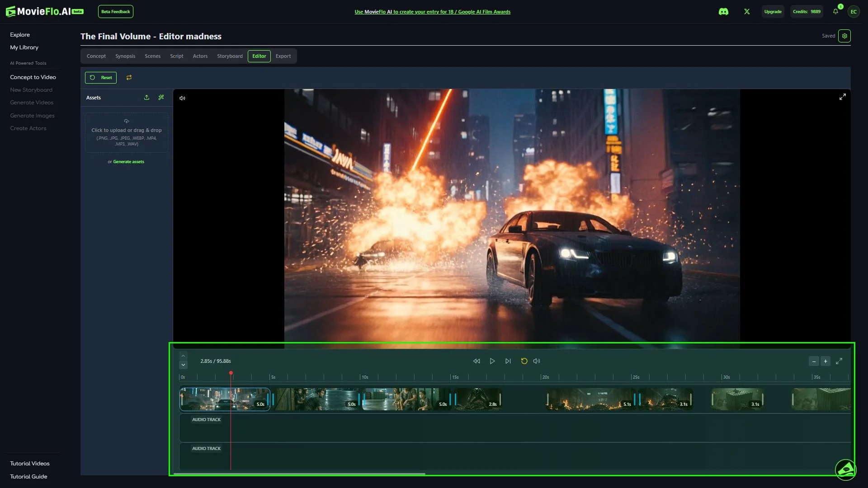Open the project settings gear icon
This screenshot has width=868, height=488.
pos(844,36)
